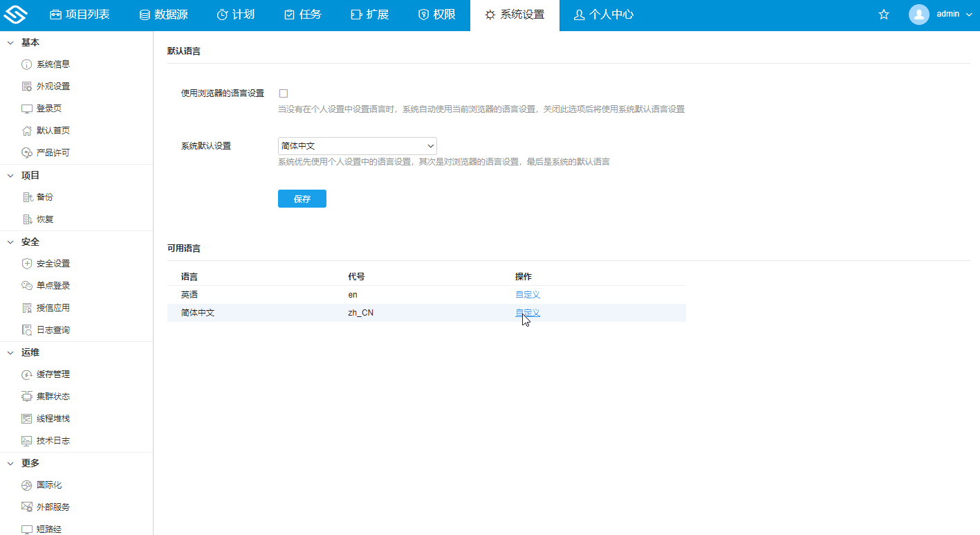The height and width of the screenshot is (535, 980).
Task: Open 集群状态 from the sidebar
Action: click(53, 396)
